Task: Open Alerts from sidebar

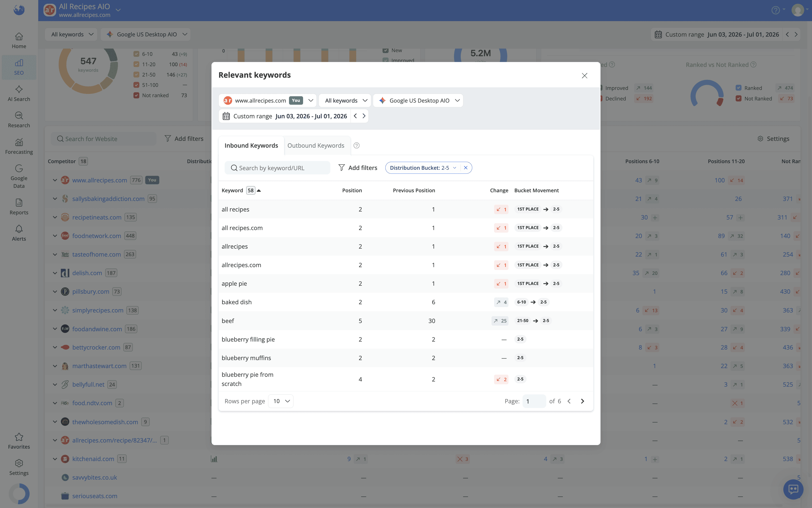Action: pyautogui.click(x=19, y=233)
